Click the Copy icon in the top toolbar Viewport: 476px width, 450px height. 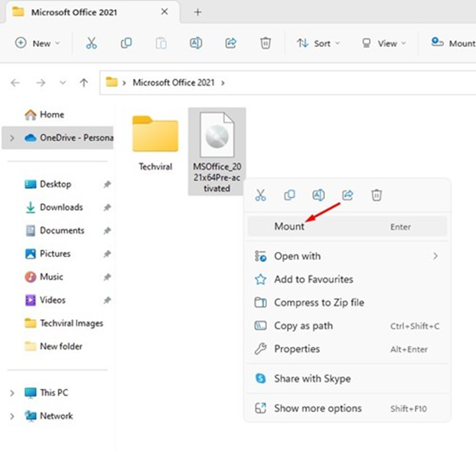126,43
